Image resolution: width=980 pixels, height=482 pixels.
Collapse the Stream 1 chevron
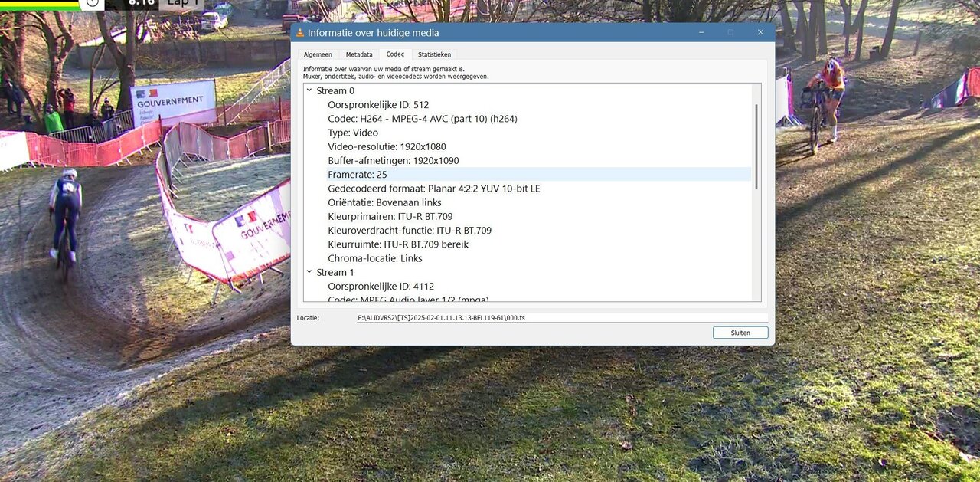pyautogui.click(x=309, y=272)
